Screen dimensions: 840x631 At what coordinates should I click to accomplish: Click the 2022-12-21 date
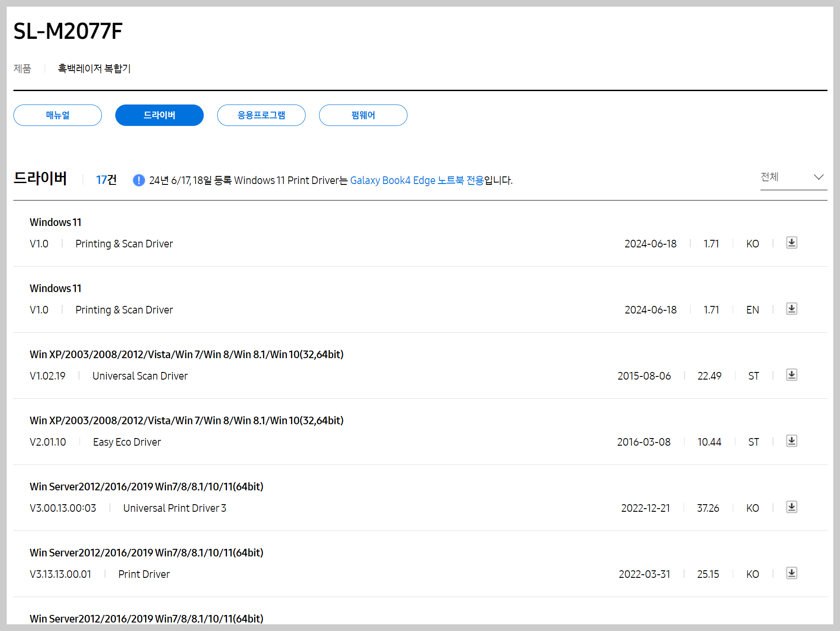click(646, 508)
